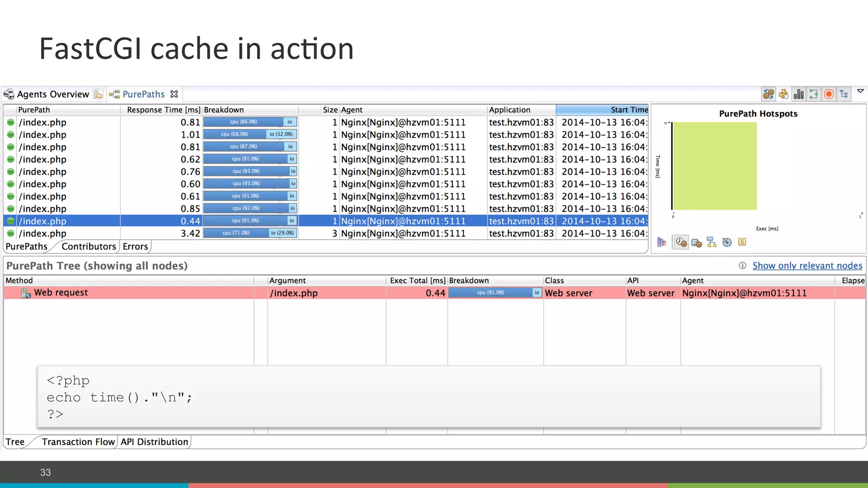Screen dimensions: 868x488
Task: Toggle the clock with gear hotspot icon
Action: pyautogui.click(x=681, y=242)
